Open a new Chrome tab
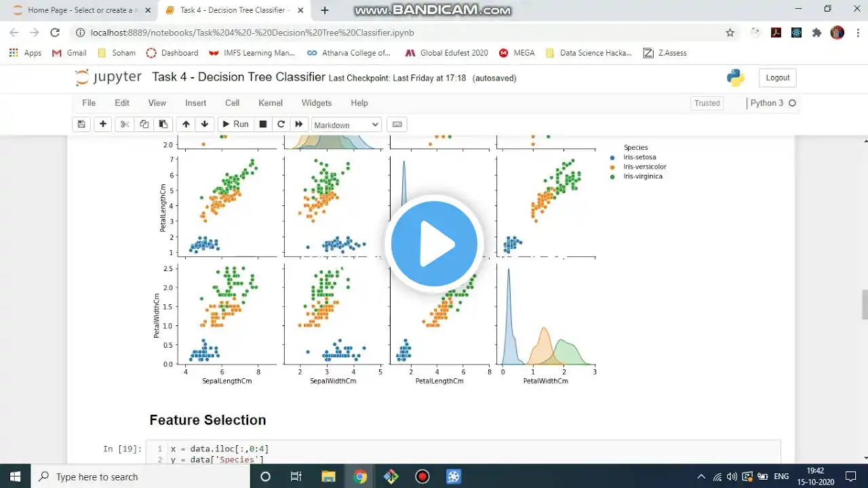This screenshot has width=868, height=488. click(325, 10)
